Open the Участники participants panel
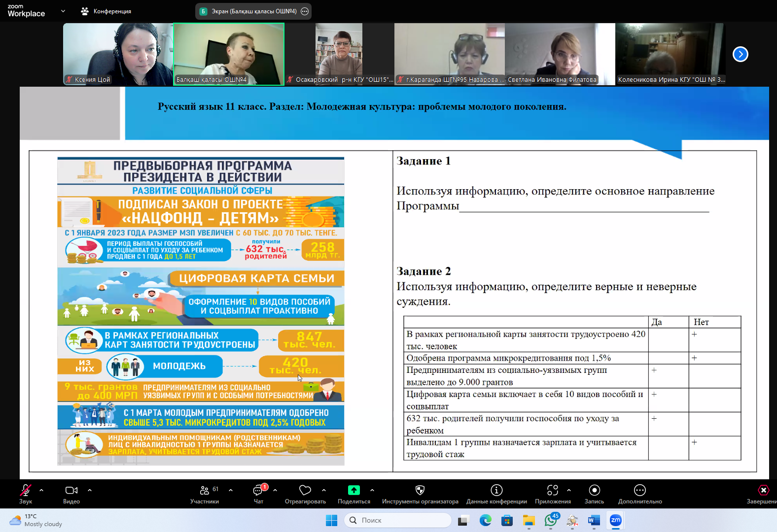The image size is (777, 532). click(204, 494)
